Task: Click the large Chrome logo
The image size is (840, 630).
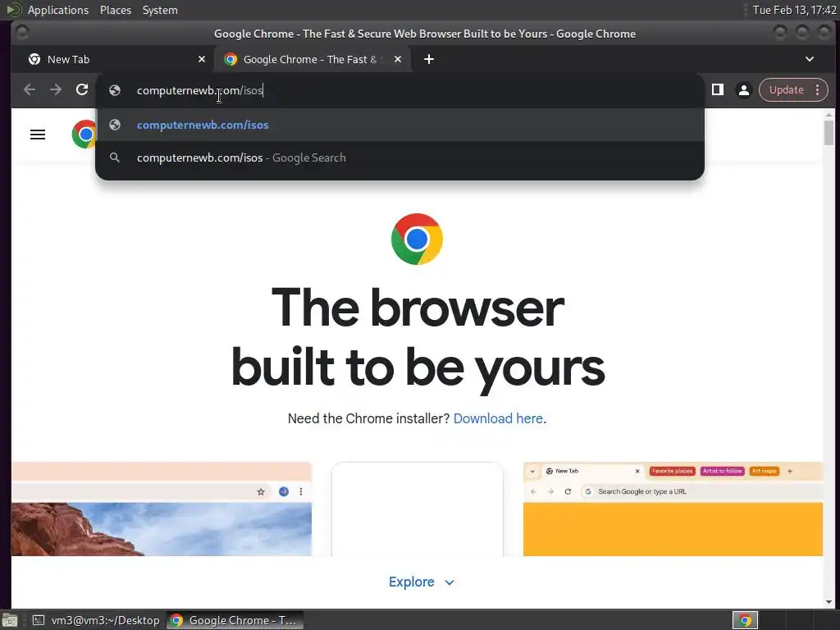Action: pos(417,239)
